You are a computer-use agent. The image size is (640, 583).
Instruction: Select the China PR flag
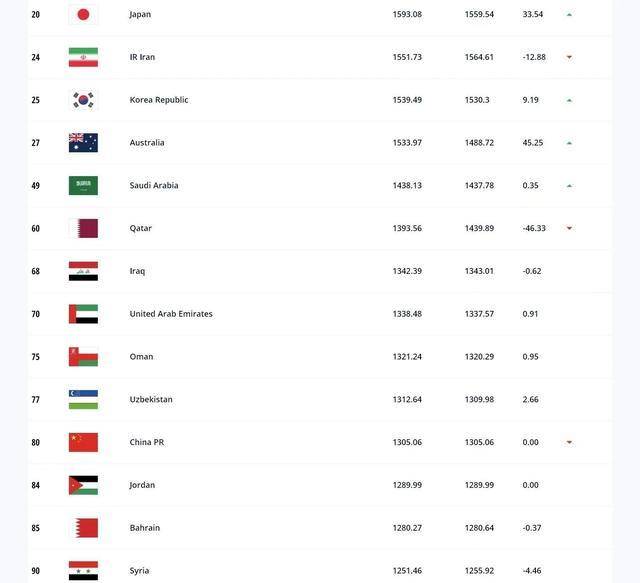coord(83,443)
